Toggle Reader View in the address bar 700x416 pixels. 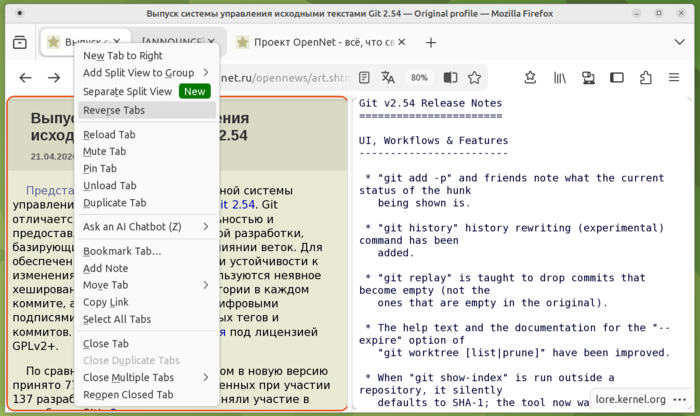pos(365,78)
